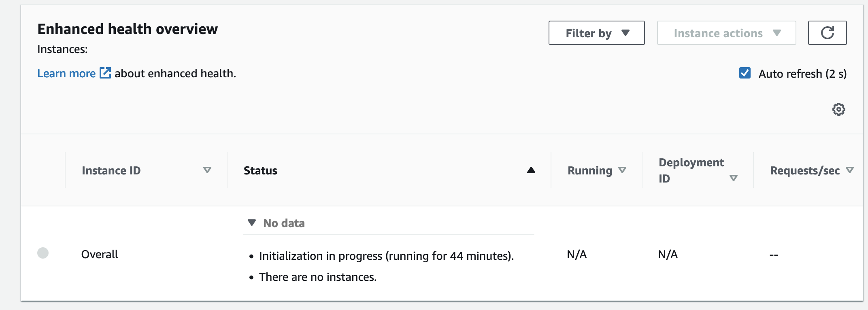This screenshot has width=868, height=310.
Task: Click the sort arrow on Deployment ID column
Action: point(734,177)
